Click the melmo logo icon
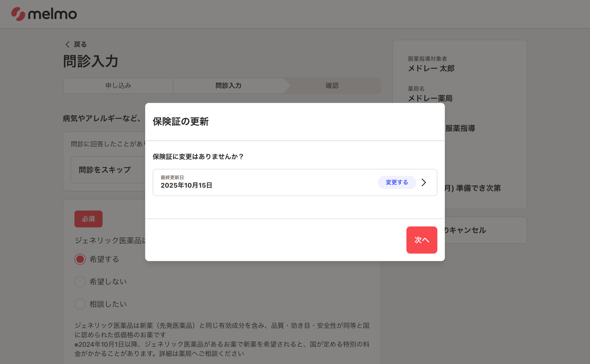 (18, 14)
